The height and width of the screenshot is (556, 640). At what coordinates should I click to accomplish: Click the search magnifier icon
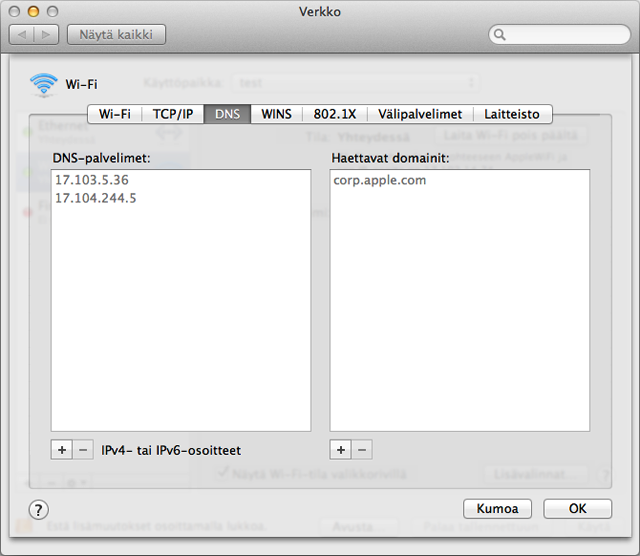[500, 35]
